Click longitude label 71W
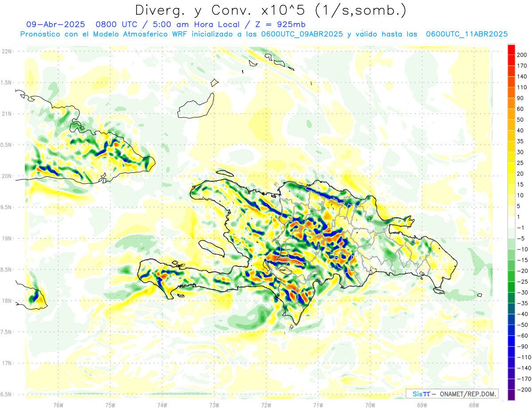Screen dimensions: 532x411 click(318, 404)
